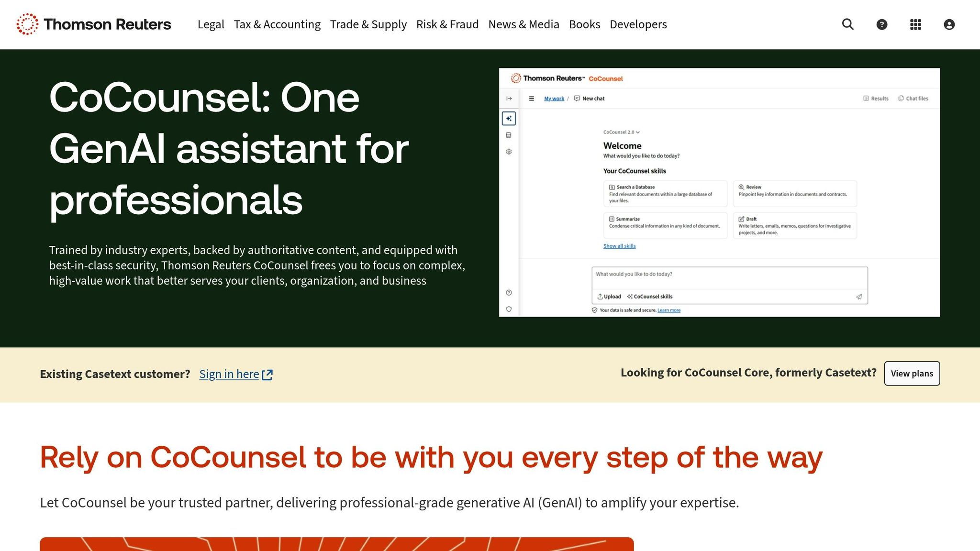The width and height of the screenshot is (980, 551).
Task: Click the settings gear icon in preview sidebar
Action: point(509,152)
